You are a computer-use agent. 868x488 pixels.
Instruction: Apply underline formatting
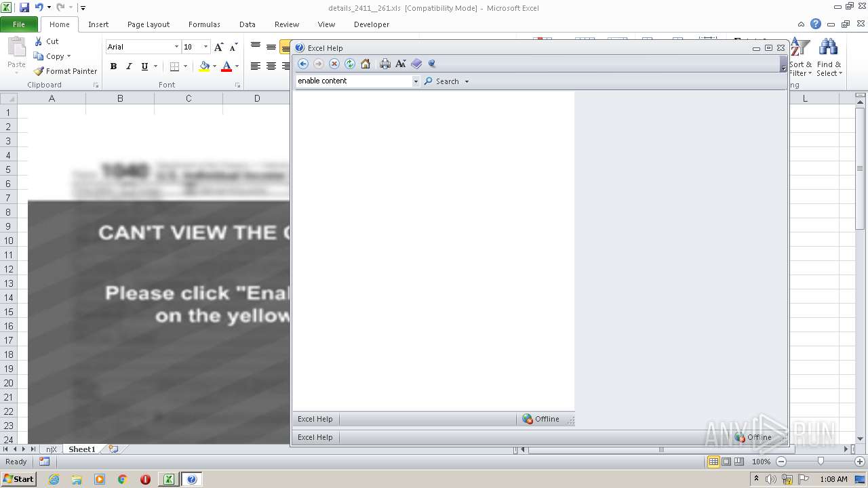(144, 66)
